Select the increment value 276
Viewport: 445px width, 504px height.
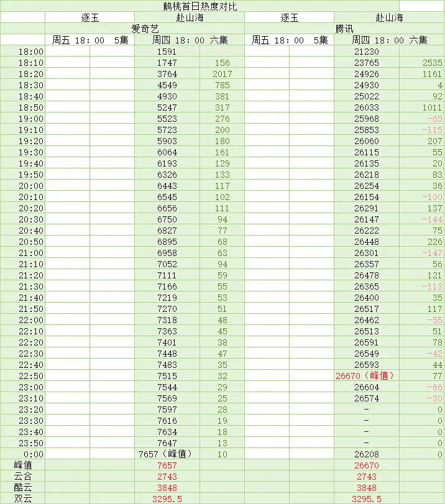coord(222,119)
